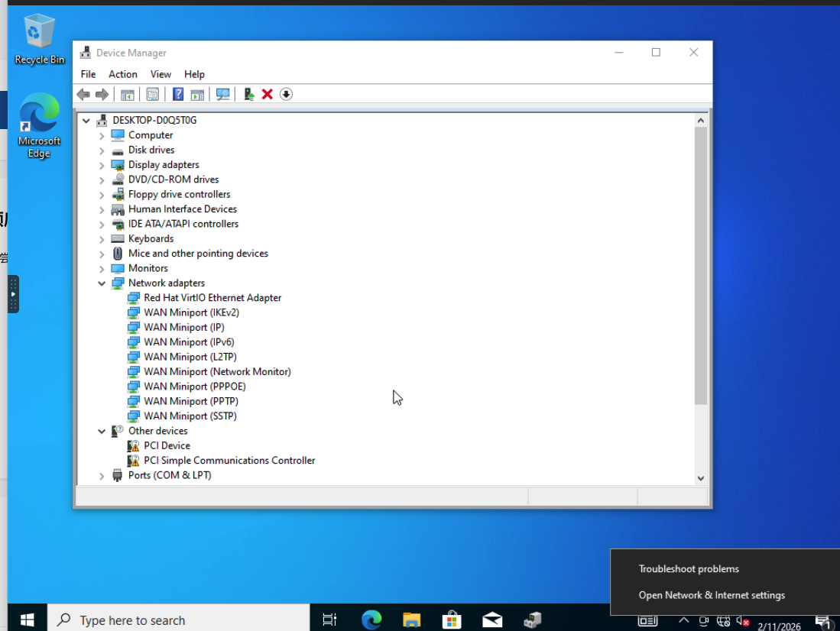The width and height of the screenshot is (840, 631).
Task: Select WAN Miniport (IKEv2)
Action: pyautogui.click(x=191, y=312)
